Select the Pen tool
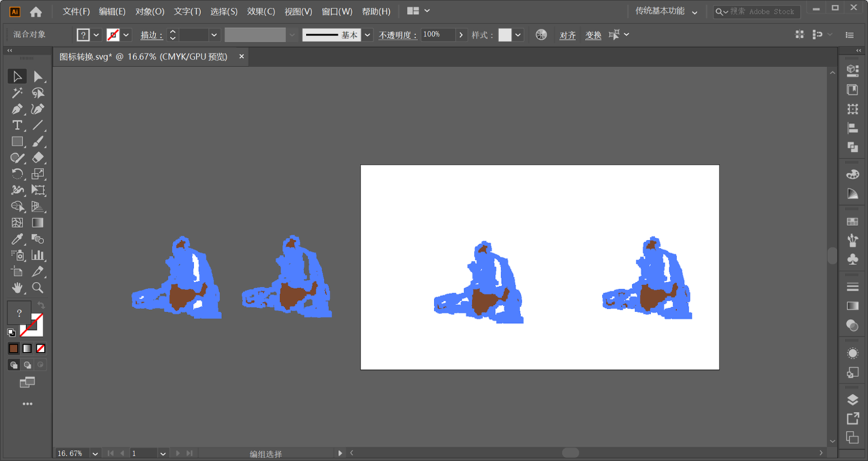 (x=17, y=109)
